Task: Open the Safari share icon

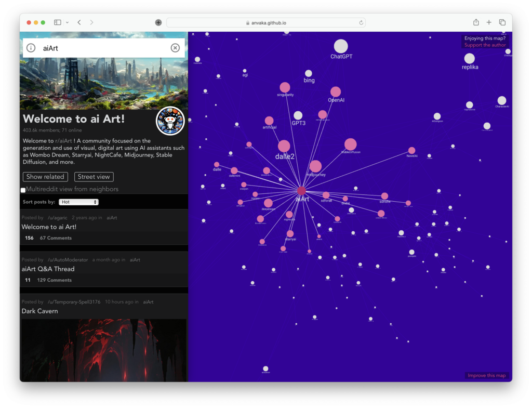Action: pyautogui.click(x=476, y=22)
